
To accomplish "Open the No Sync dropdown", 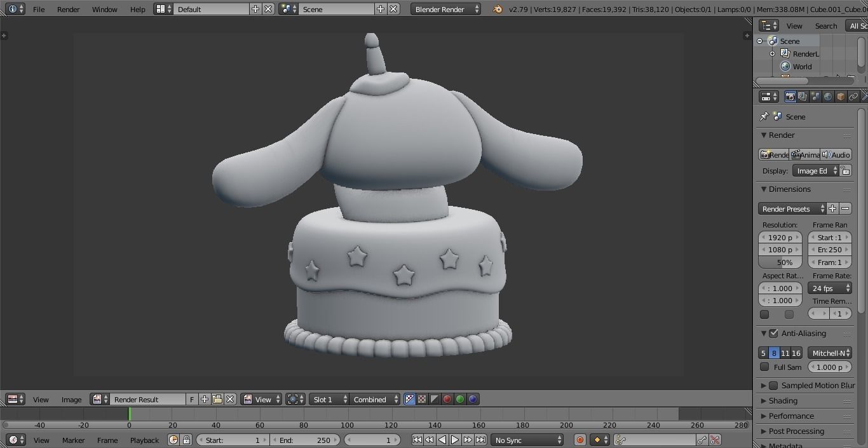I will pyautogui.click(x=527, y=440).
